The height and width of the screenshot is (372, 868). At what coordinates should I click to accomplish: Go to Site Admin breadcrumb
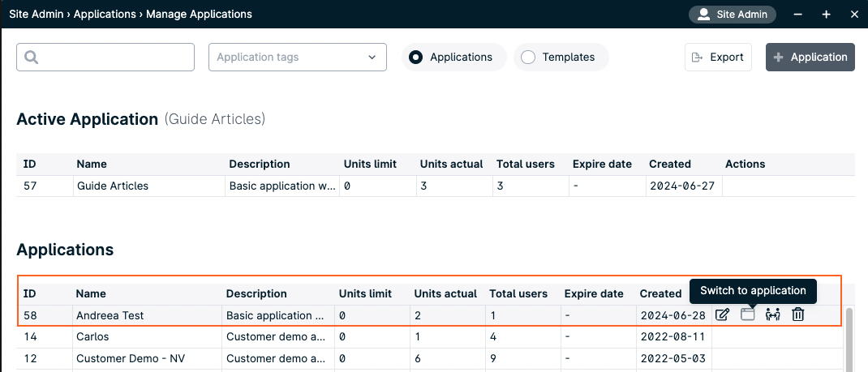[36, 15]
